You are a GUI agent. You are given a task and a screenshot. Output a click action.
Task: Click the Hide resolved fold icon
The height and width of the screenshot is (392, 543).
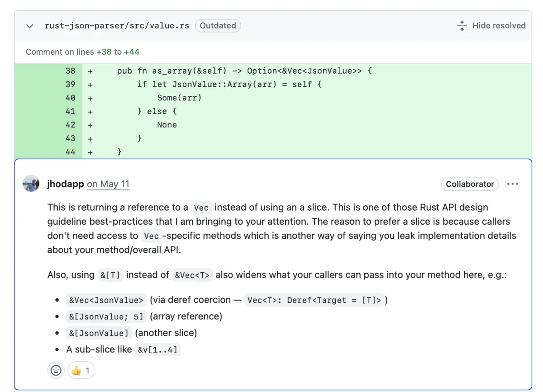(x=462, y=26)
